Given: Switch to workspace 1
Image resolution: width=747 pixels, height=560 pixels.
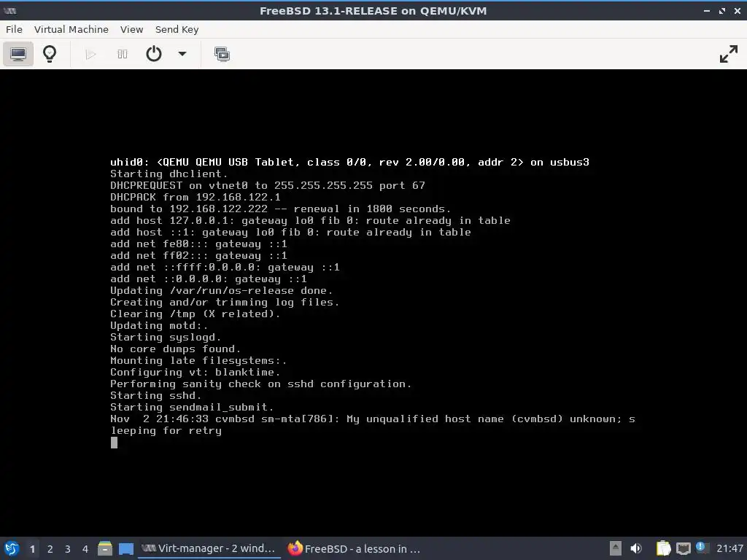Looking at the screenshot, I should 32,549.
